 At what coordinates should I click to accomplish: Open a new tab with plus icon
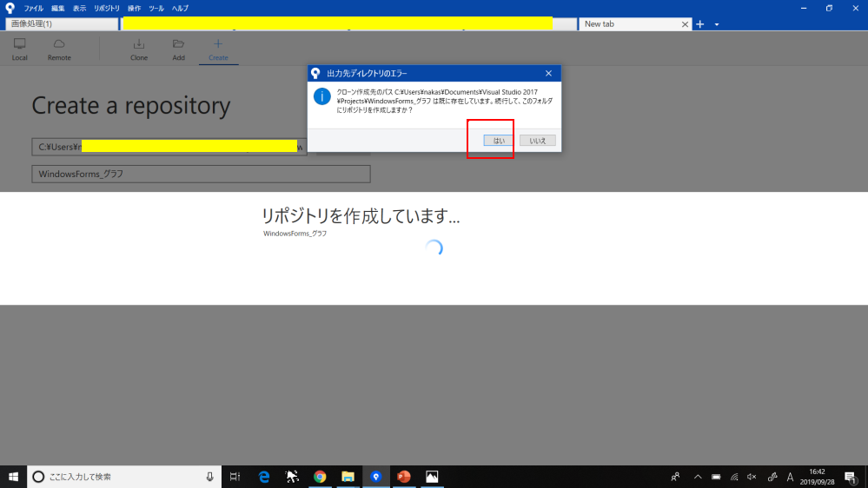700,23
